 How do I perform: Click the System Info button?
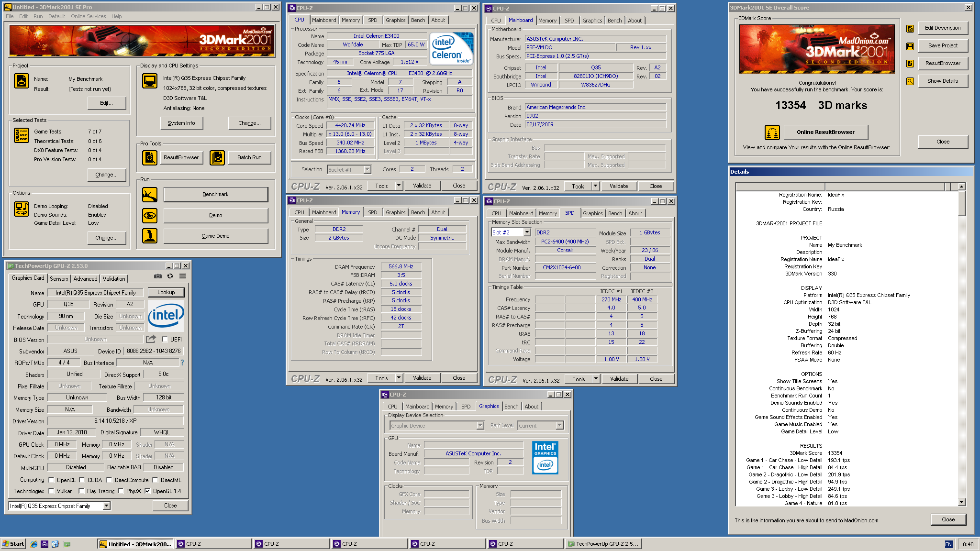(181, 123)
